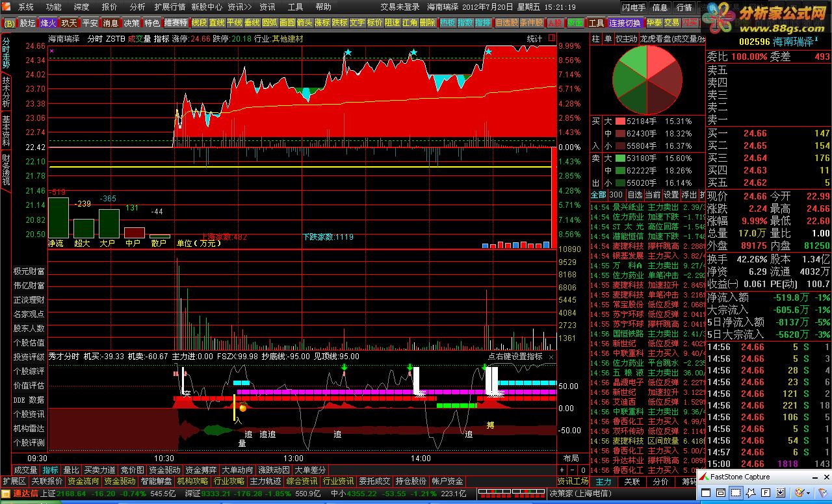Click the buy/sell pie chart
Image resolution: width=832 pixels, height=504 pixels.
(x=647, y=80)
